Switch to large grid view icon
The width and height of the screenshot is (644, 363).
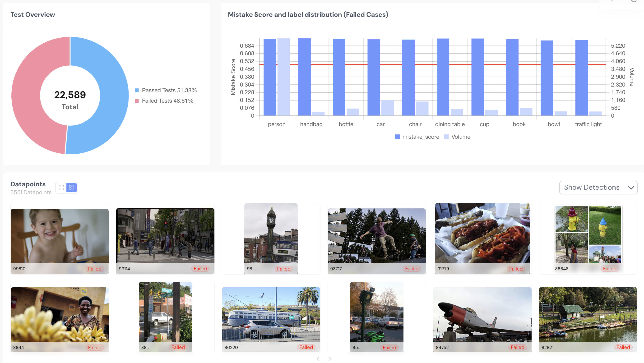61,188
